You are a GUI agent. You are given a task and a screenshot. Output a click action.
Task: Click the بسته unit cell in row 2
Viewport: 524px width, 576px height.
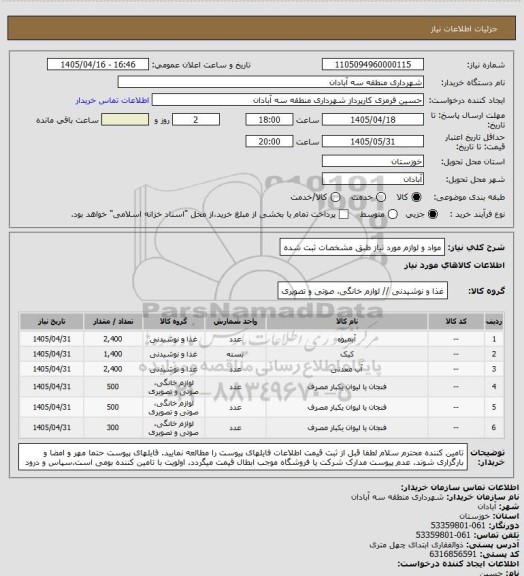(235, 354)
